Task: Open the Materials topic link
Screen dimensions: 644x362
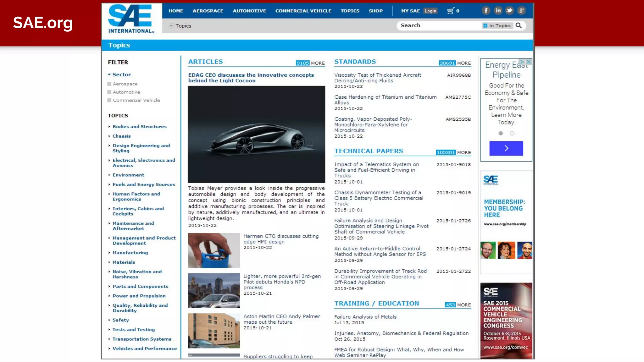Action: pos(124,262)
